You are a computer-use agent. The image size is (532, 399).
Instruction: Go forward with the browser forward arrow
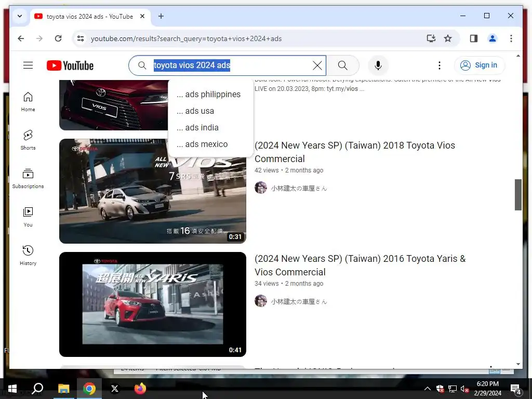click(x=39, y=38)
